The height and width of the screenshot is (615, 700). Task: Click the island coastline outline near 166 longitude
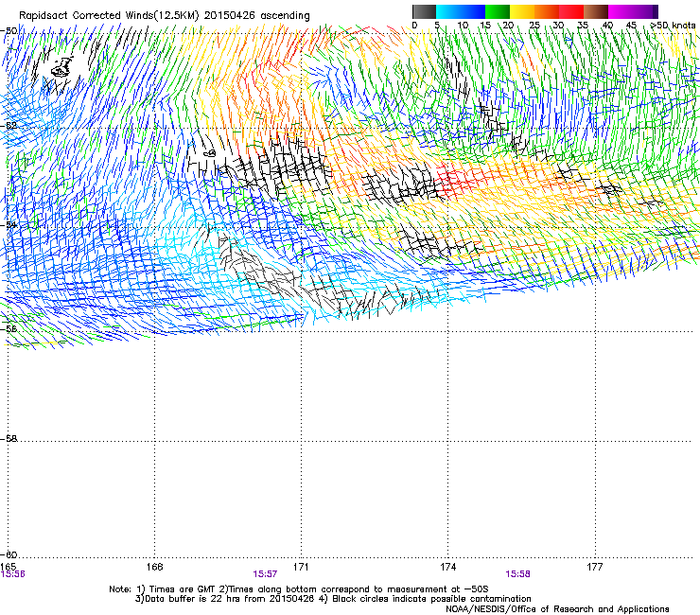pos(62,67)
